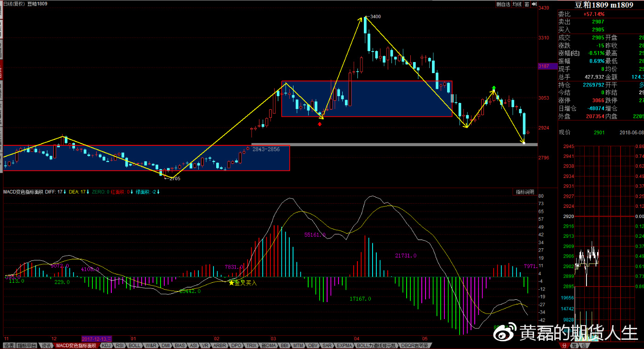This screenshot has width=644, height=349.
Task: Click the 持仓 2269792 value
Action: tap(594, 85)
